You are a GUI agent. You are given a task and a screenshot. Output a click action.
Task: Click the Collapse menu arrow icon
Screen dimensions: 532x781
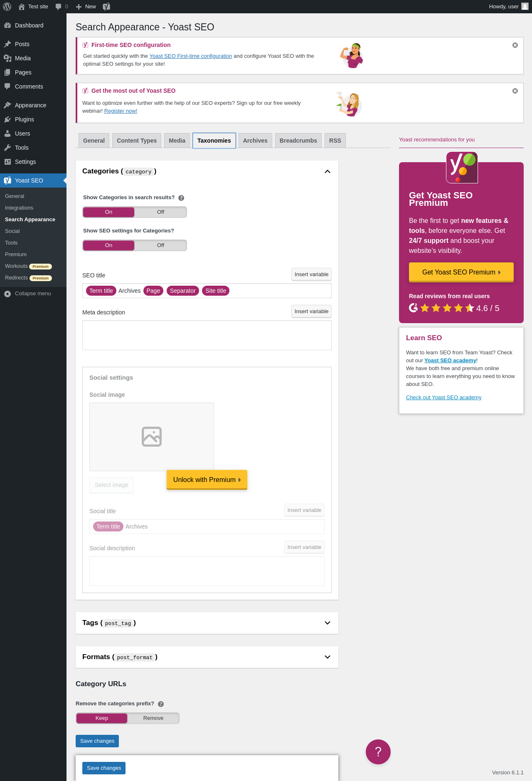point(7,294)
